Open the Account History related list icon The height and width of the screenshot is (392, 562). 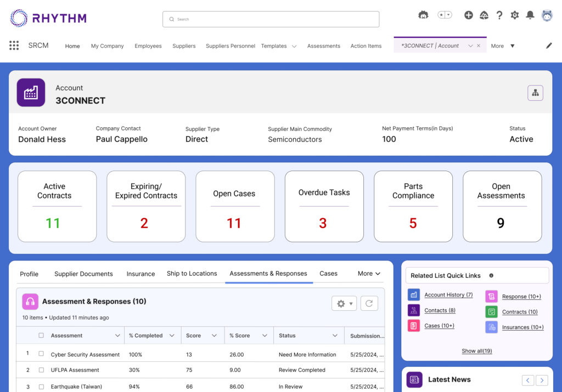point(414,295)
